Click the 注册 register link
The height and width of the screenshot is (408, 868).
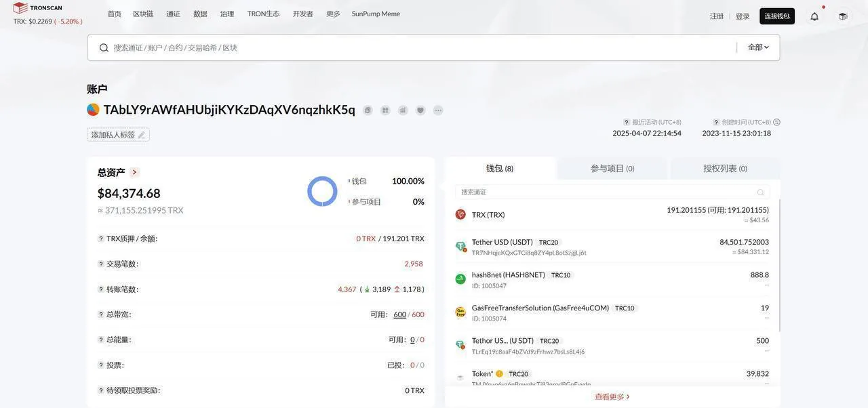[717, 16]
